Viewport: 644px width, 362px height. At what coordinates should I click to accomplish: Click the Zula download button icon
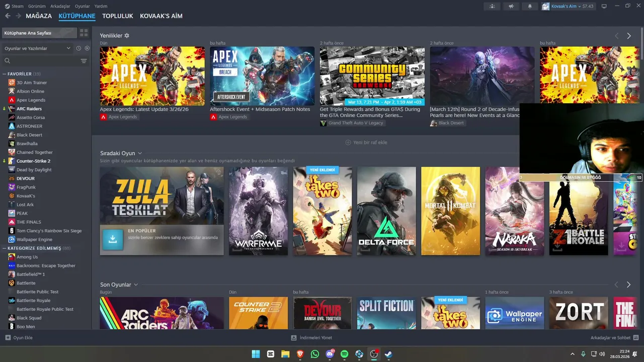tap(113, 240)
